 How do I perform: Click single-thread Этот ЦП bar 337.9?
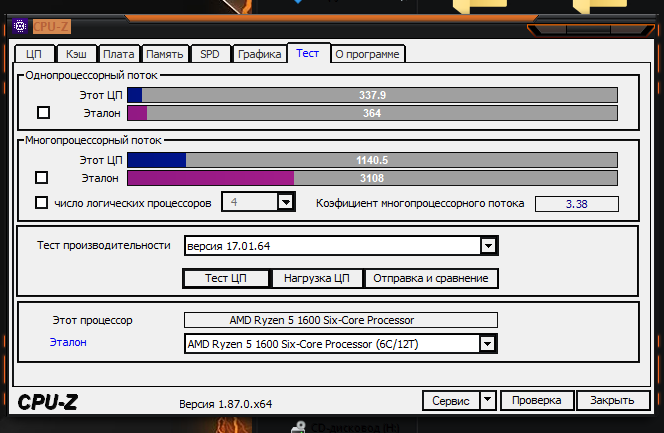tap(372, 95)
